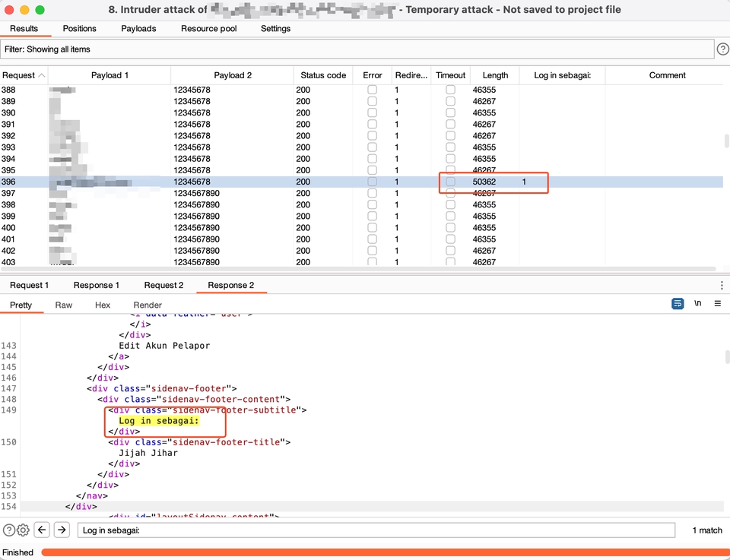Select the Response 2 message tab
The height and width of the screenshot is (560, 730).
(231, 285)
